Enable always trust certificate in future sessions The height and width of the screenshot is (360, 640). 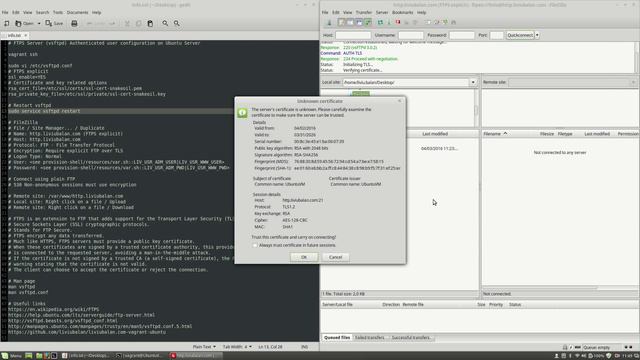click(255, 245)
